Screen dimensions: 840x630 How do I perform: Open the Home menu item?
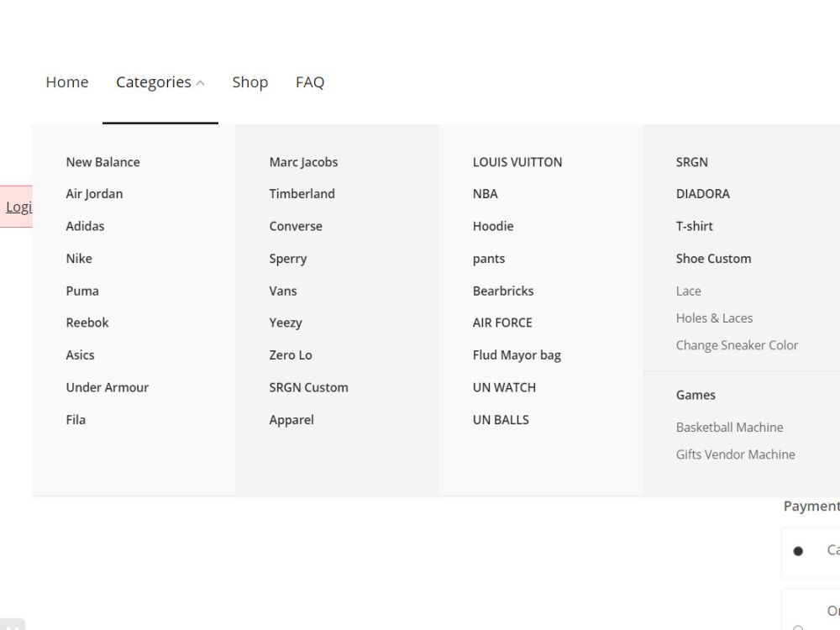click(67, 82)
